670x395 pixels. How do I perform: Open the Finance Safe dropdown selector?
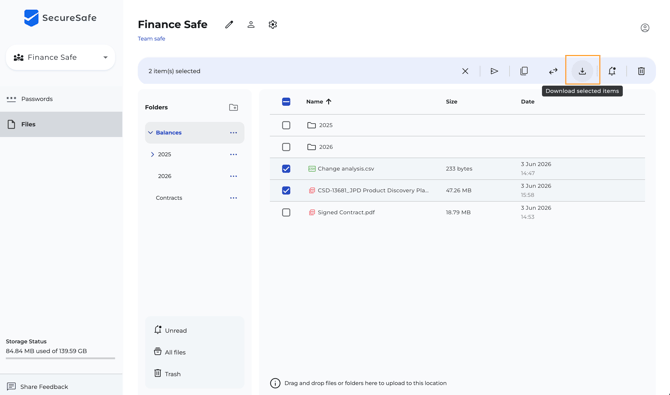pos(61,57)
